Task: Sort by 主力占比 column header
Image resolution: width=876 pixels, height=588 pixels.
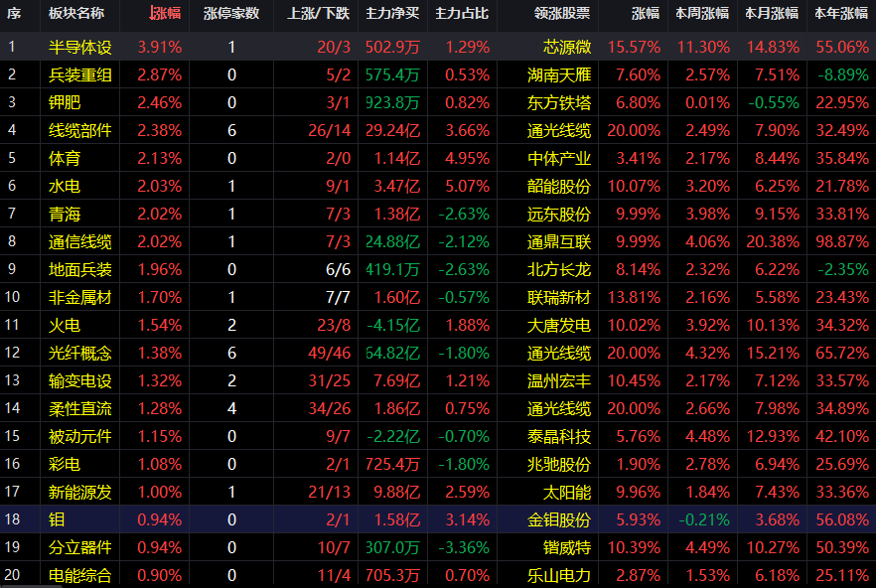Action: pyautogui.click(x=462, y=13)
